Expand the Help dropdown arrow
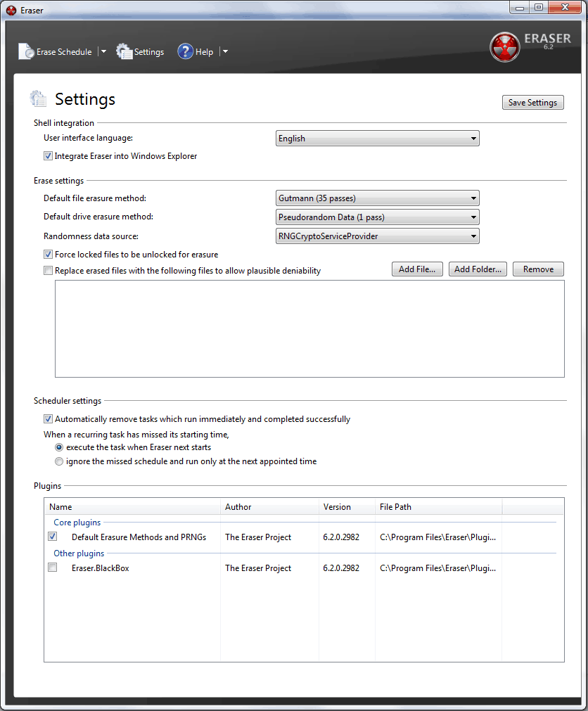This screenshot has width=588, height=711. pos(225,52)
